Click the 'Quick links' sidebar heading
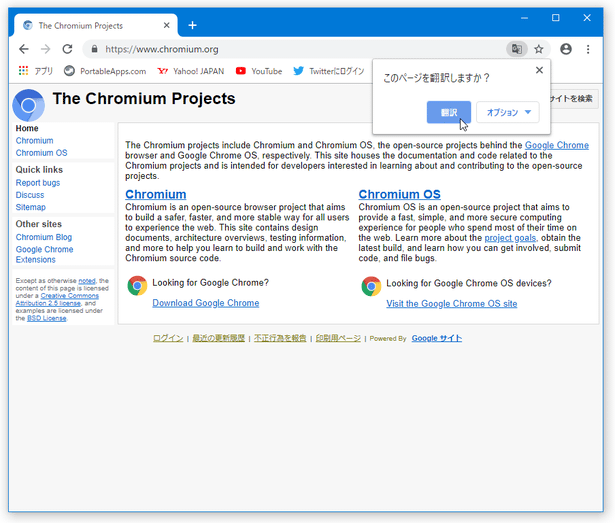The image size is (615, 523). 39,169
